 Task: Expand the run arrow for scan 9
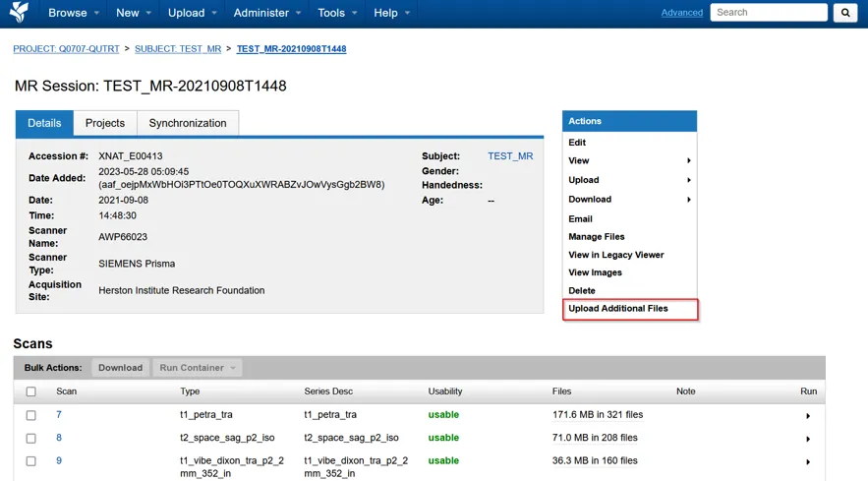[808, 461]
